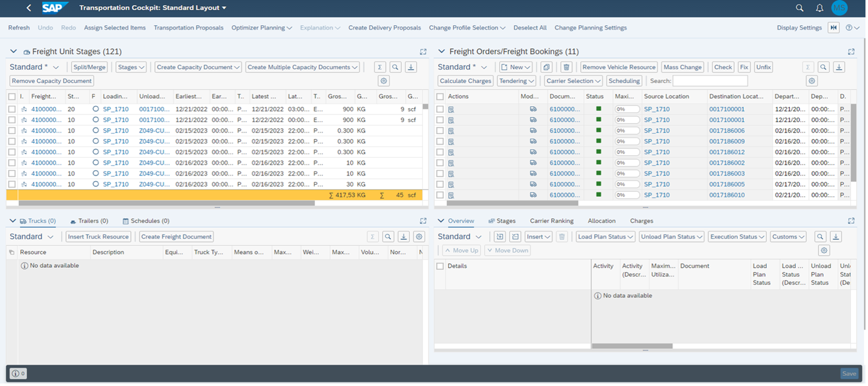Expand the Freight Orders panel to full screen
This screenshot has width=868, height=386.
coord(852,51)
